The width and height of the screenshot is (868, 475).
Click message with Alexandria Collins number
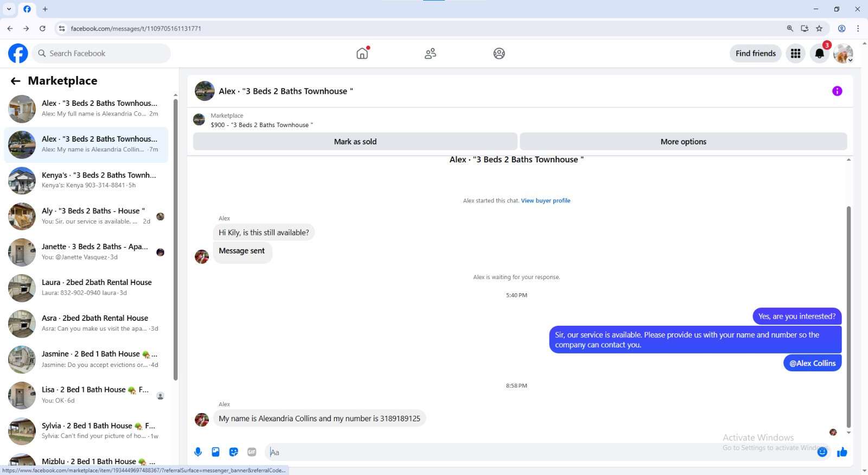[320, 419]
